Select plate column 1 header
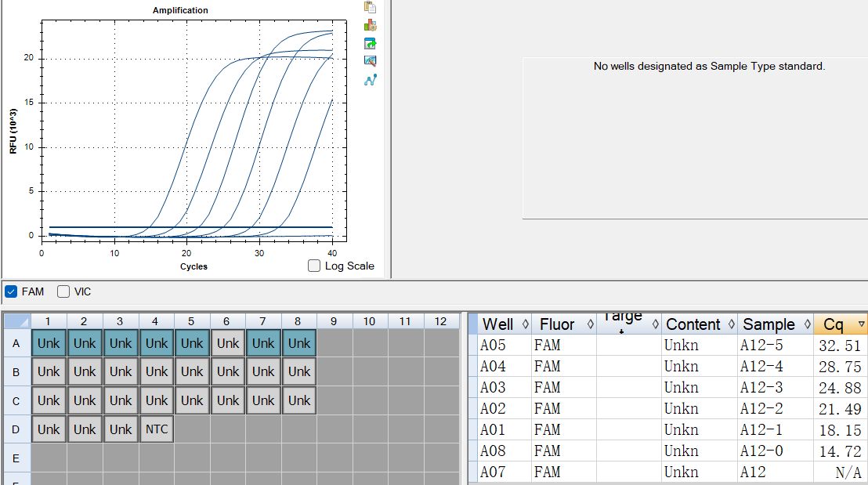Viewport: 868px width, 485px height. point(48,321)
